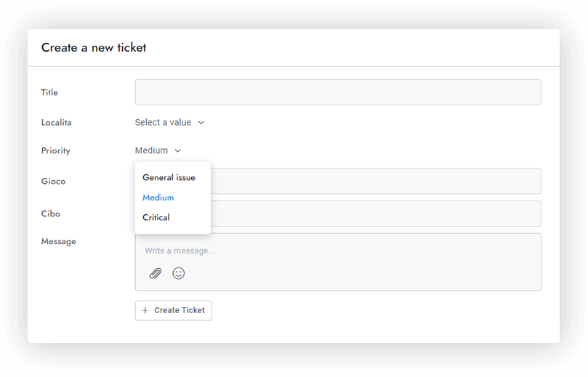The image size is (588, 377).
Task: Click the Message field label
Action: [58, 241]
